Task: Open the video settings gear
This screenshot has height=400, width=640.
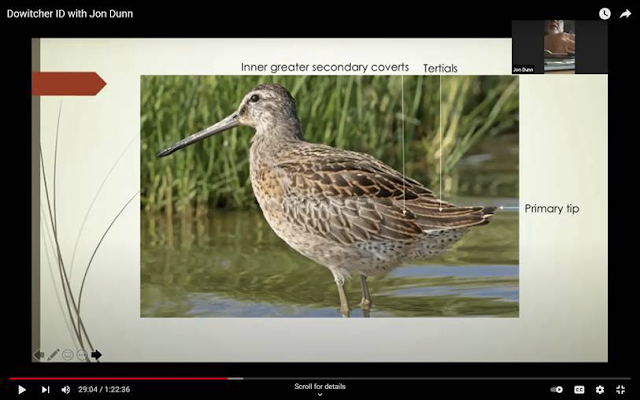Action: tap(600, 390)
